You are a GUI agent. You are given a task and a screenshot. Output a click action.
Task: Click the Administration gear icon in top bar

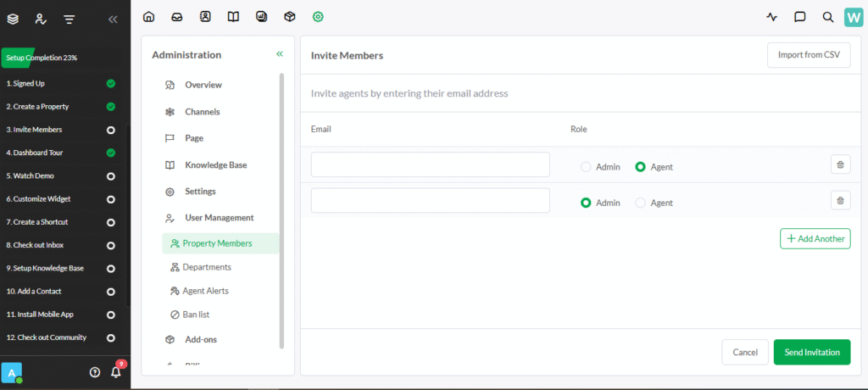(318, 16)
